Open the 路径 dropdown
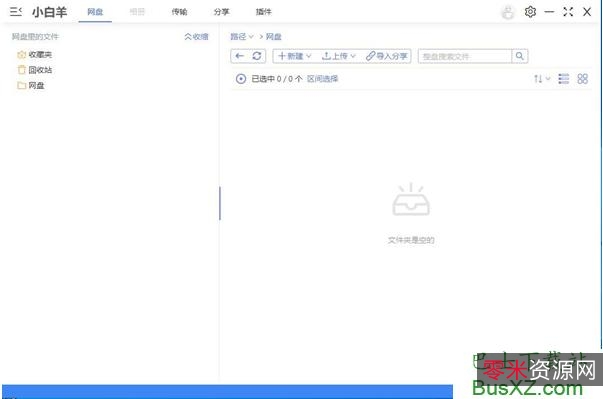This screenshot has width=603, height=399. (242, 37)
